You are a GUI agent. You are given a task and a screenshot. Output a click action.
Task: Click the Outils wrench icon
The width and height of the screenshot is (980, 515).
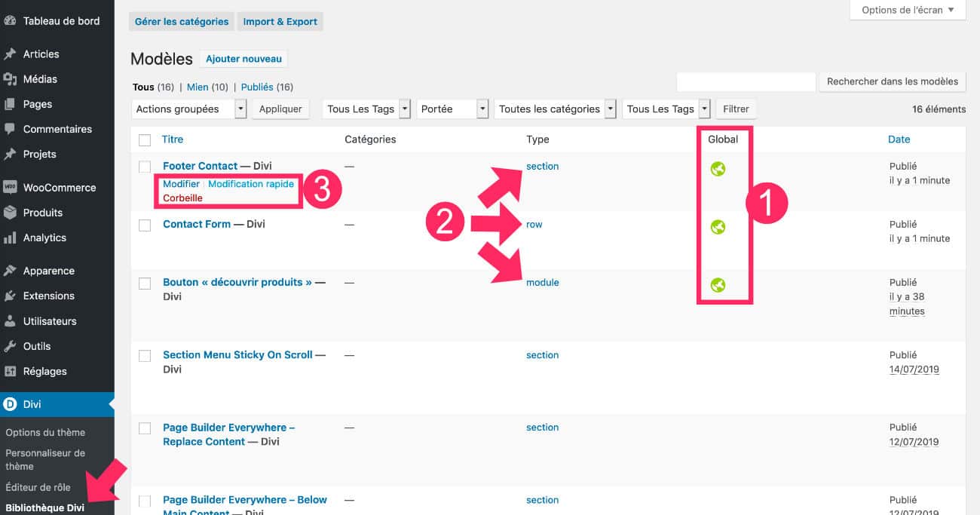pyautogui.click(x=10, y=346)
